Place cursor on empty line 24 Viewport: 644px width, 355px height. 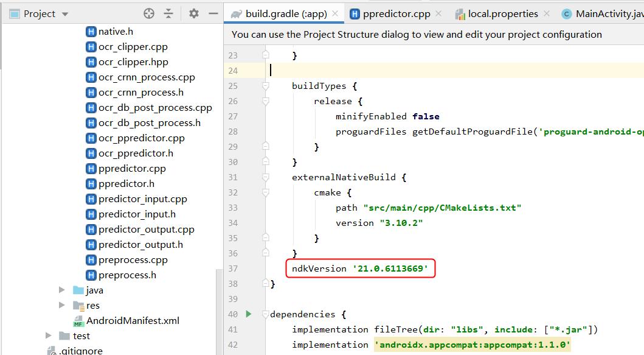(455, 71)
